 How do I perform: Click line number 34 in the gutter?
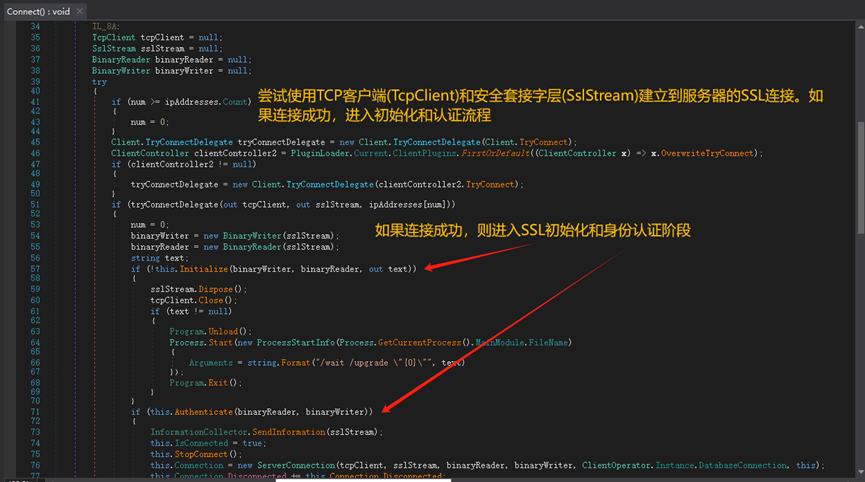pos(35,26)
